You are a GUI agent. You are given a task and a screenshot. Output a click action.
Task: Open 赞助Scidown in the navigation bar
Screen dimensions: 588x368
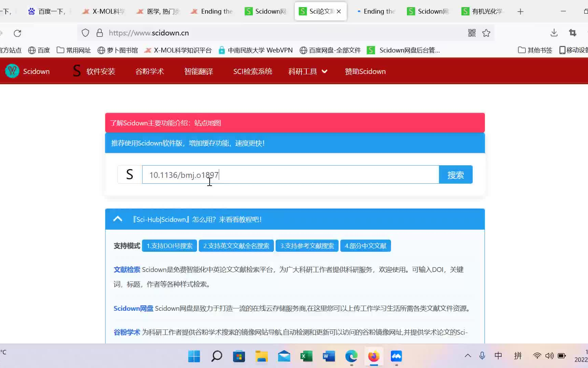365,72
